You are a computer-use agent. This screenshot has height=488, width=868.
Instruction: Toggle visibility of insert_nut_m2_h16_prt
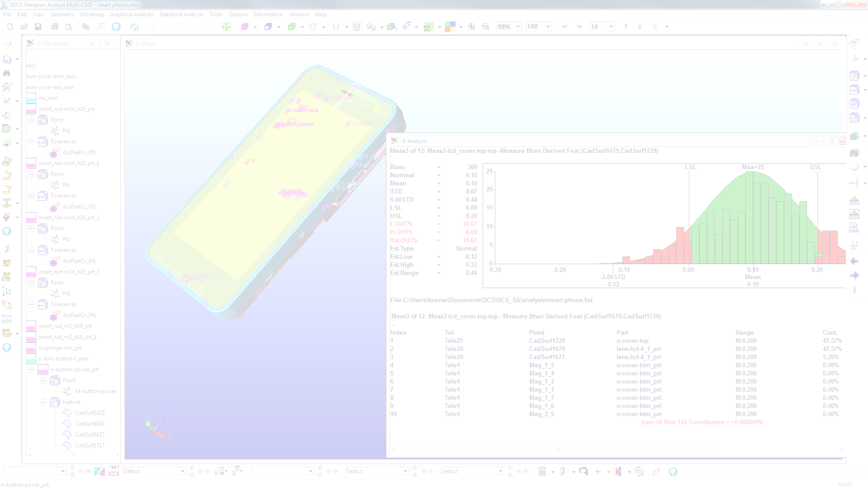tap(30, 326)
